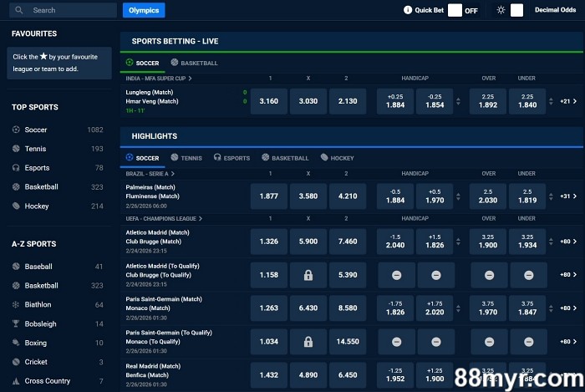The image size is (585, 392).
Task: Select Real Madrid win odds 1.432
Action: (x=269, y=374)
